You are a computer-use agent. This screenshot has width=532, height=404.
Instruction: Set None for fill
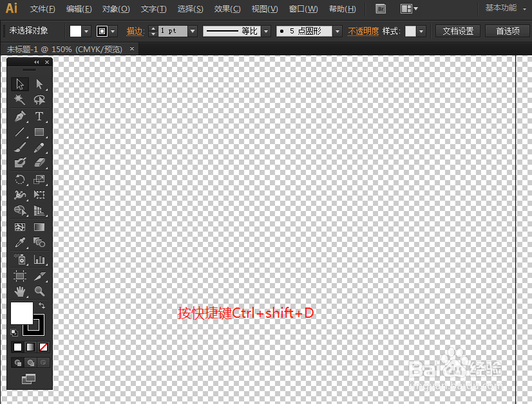(43, 347)
